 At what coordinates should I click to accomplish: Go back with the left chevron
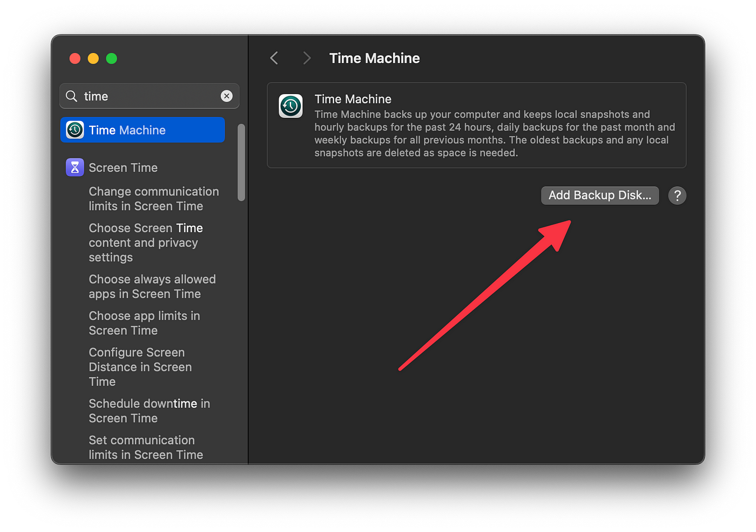coord(274,58)
